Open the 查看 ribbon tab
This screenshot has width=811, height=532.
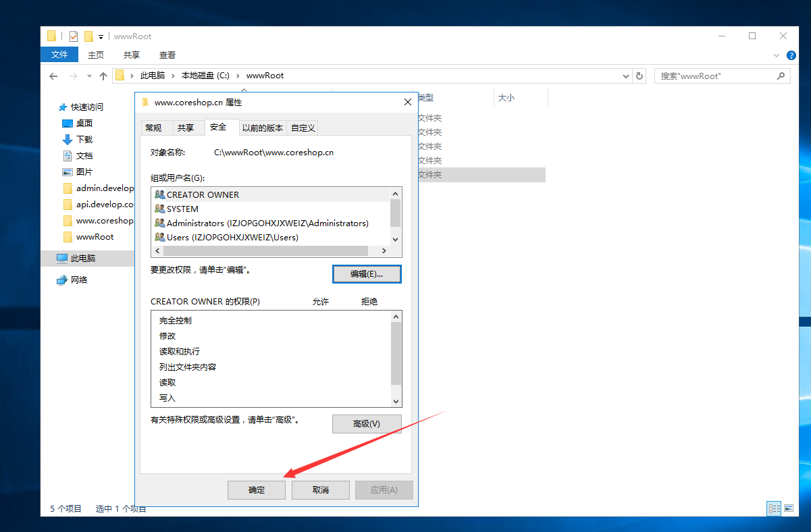(167, 55)
